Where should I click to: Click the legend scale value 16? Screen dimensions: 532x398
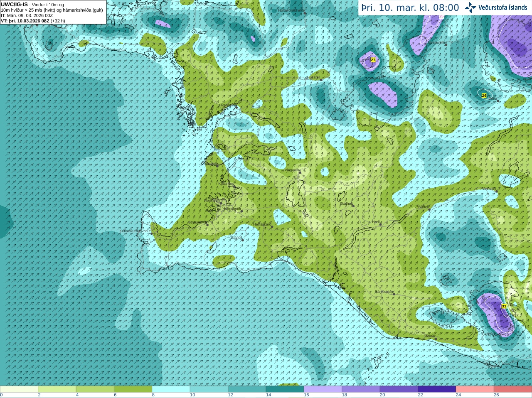click(306, 395)
